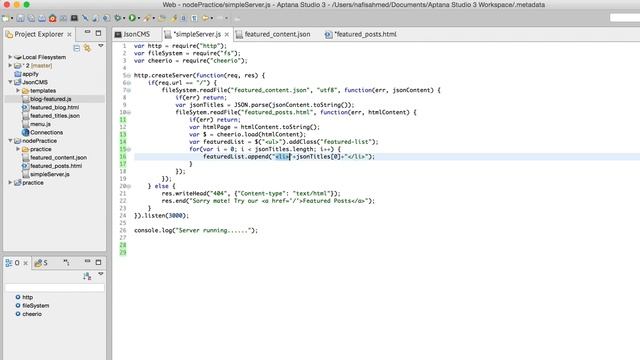
Task: Collapse the JsonCMS project node
Action: tap(10, 82)
